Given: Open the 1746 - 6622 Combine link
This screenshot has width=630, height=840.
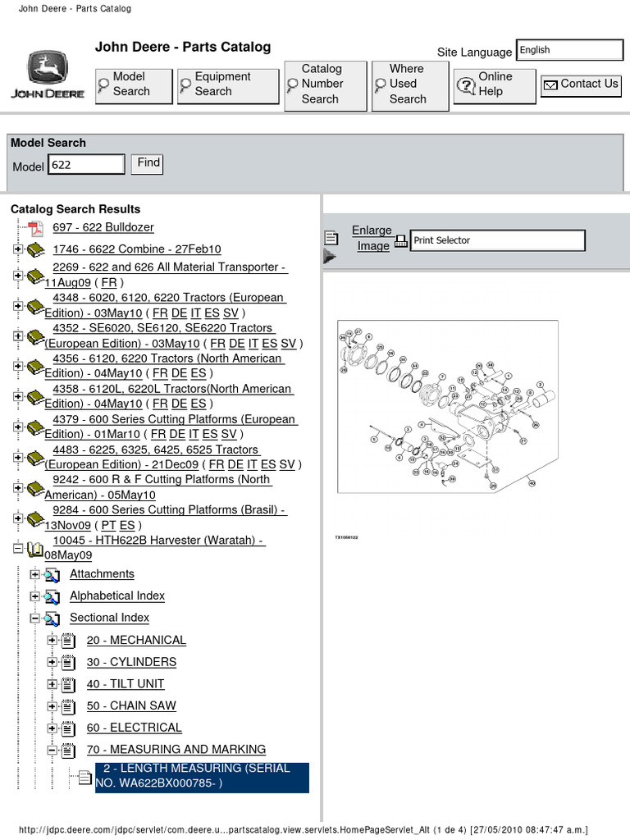Looking at the screenshot, I should pos(137,249).
